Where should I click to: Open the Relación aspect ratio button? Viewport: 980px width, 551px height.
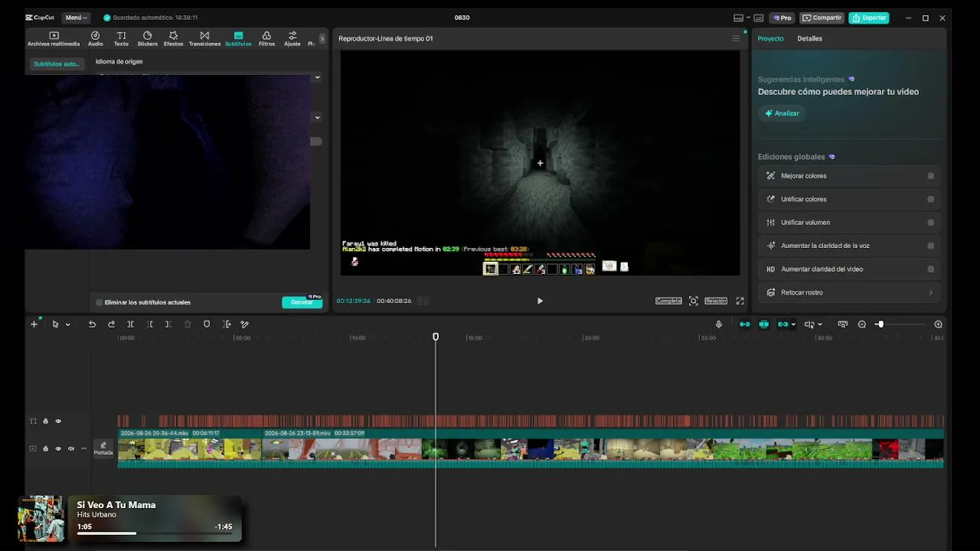[716, 301]
